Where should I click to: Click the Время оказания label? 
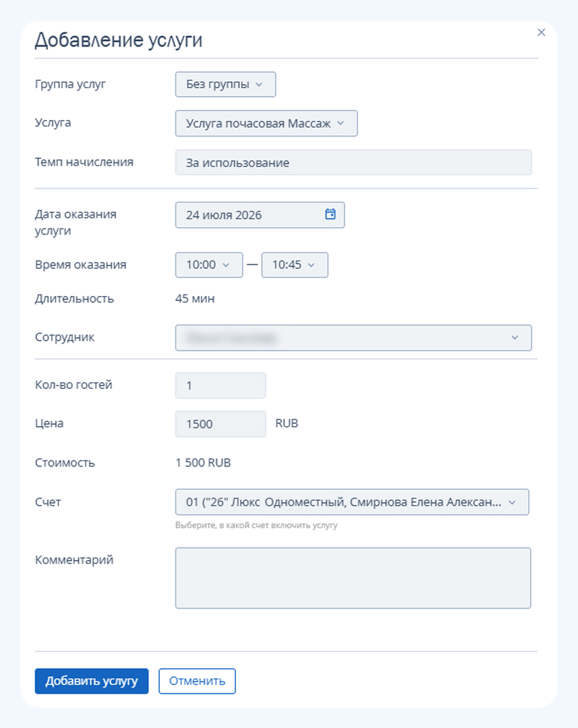(x=81, y=265)
